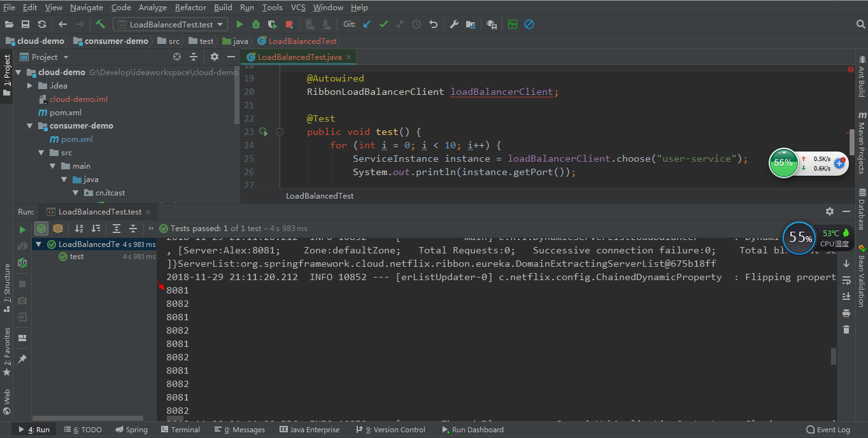Click Git revert undo arrow icon
The width and height of the screenshot is (868, 438).
433,24
